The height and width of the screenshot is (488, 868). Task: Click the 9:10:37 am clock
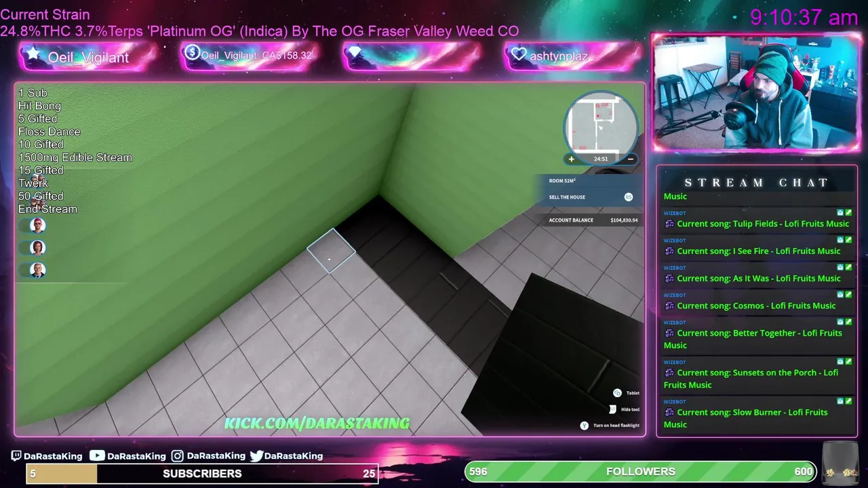[804, 18]
